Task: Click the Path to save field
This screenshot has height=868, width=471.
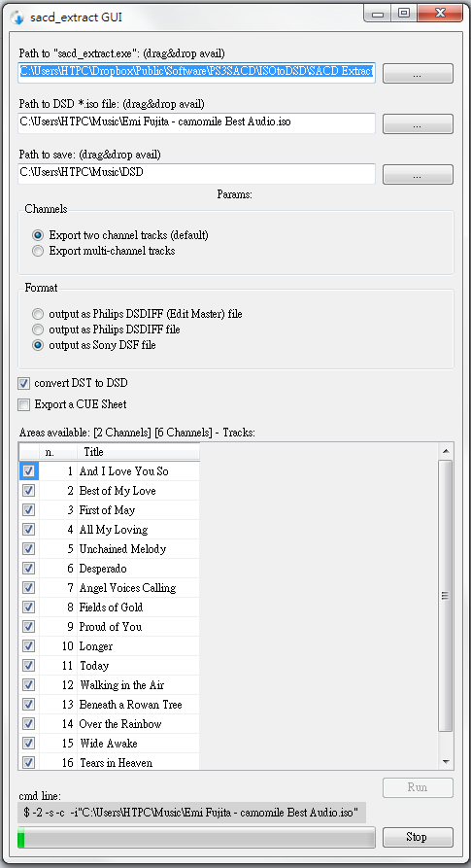Action: (x=197, y=173)
